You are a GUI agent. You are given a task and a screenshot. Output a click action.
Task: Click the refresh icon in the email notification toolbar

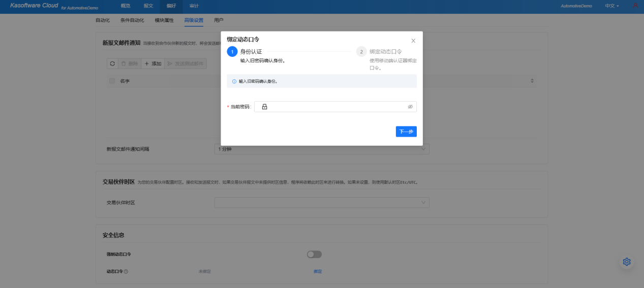pos(112,64)
